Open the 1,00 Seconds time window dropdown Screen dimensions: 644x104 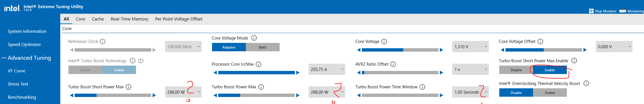click(471, 92)
